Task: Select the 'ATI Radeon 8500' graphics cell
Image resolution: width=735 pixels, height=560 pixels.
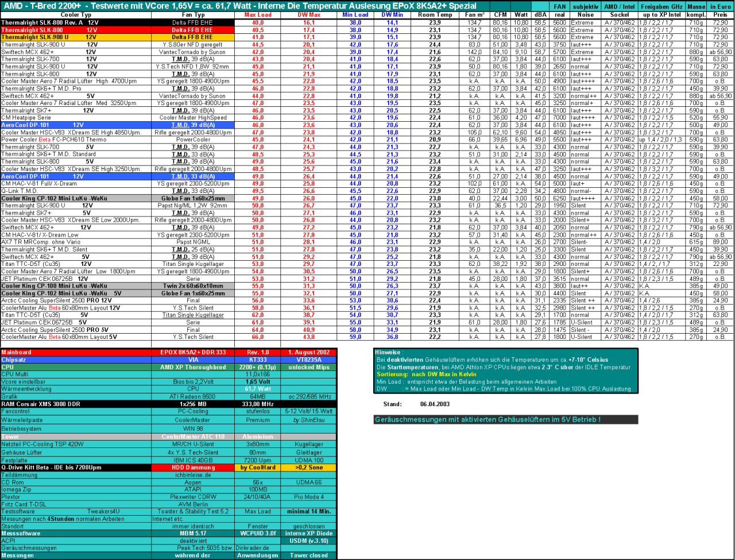Action: coord(192,396)
